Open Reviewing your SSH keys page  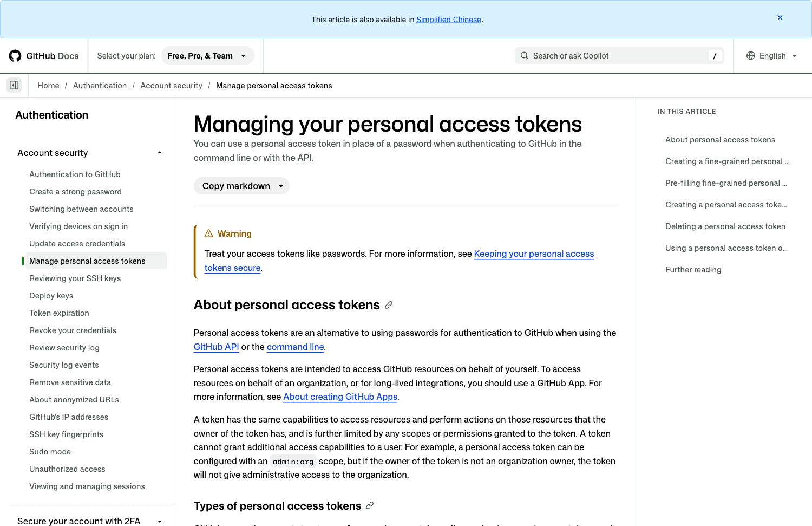click(75, 278)
